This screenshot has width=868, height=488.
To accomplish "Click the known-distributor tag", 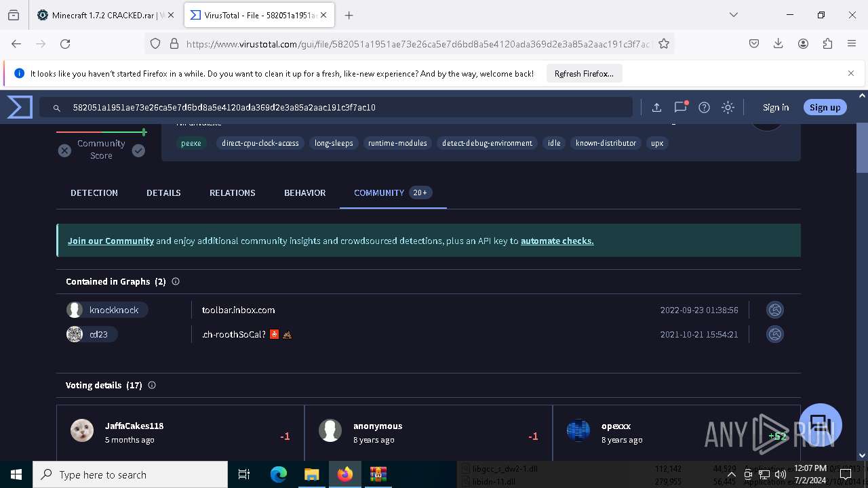I will click(x=606, y=143).
